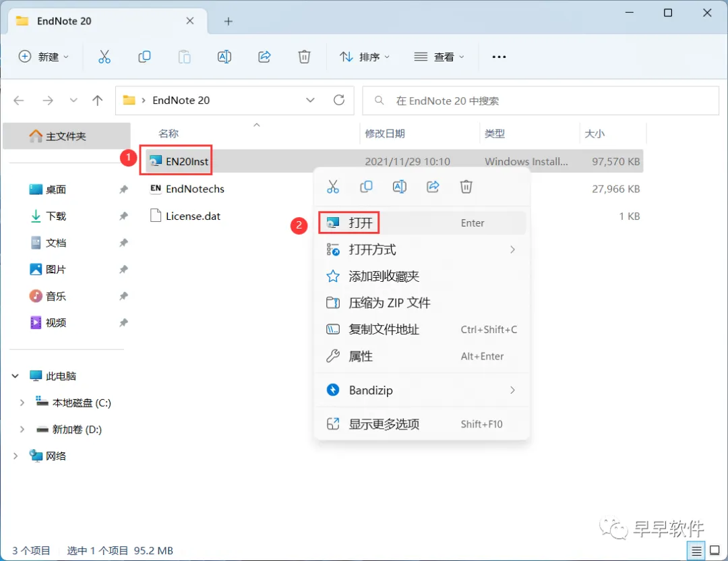Choose 打开 in the context menu

pyautogui.click(x=422, y=223)
